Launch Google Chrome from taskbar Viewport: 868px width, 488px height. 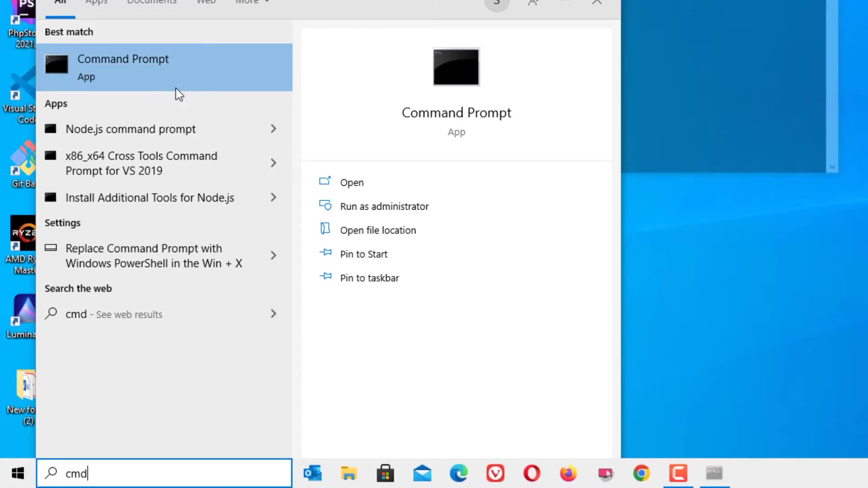pyautogui.click(x=641, y=473)
